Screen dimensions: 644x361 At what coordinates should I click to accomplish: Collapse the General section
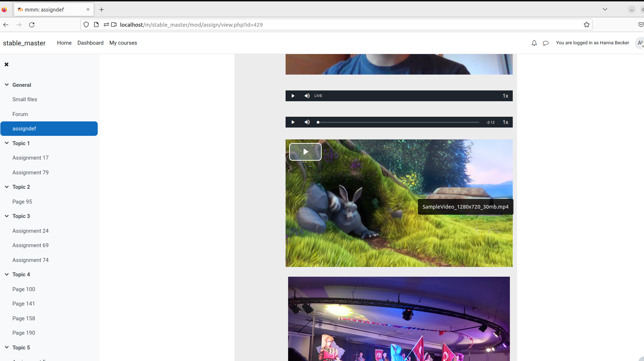click(6, 85)
